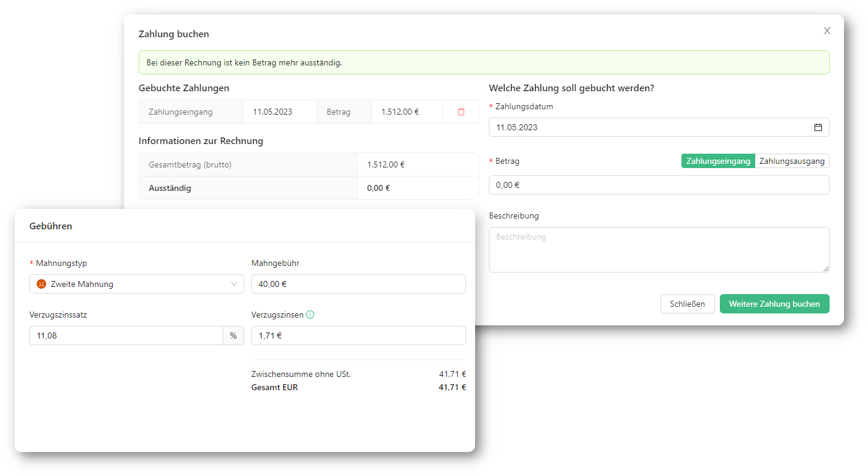Switch to Zahlungsausgang payment direction
The height and width of the screenshot is (476, 868).
[x=792, y=161]
